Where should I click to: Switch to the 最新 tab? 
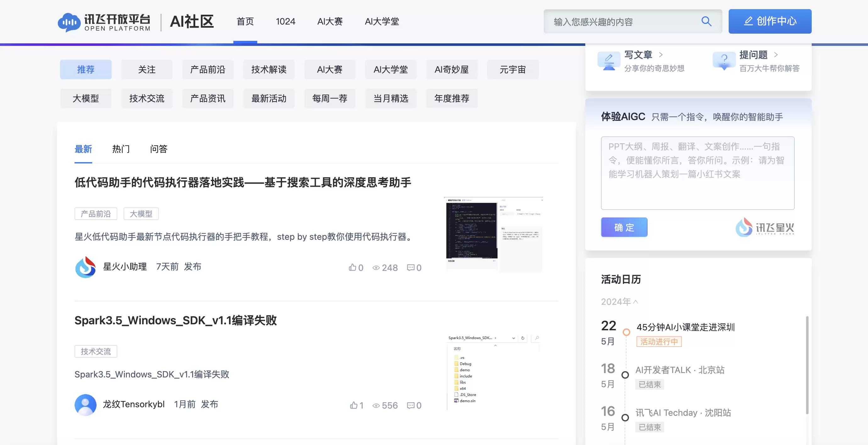[x=83, y=149]
